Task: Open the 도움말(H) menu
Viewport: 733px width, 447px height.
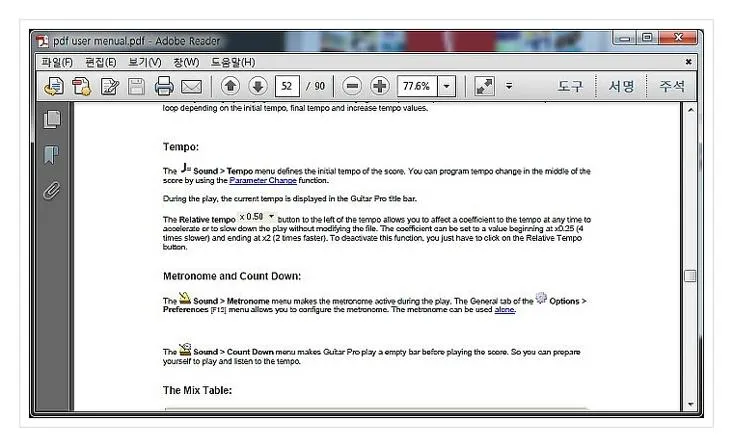Action: point(233,62)
